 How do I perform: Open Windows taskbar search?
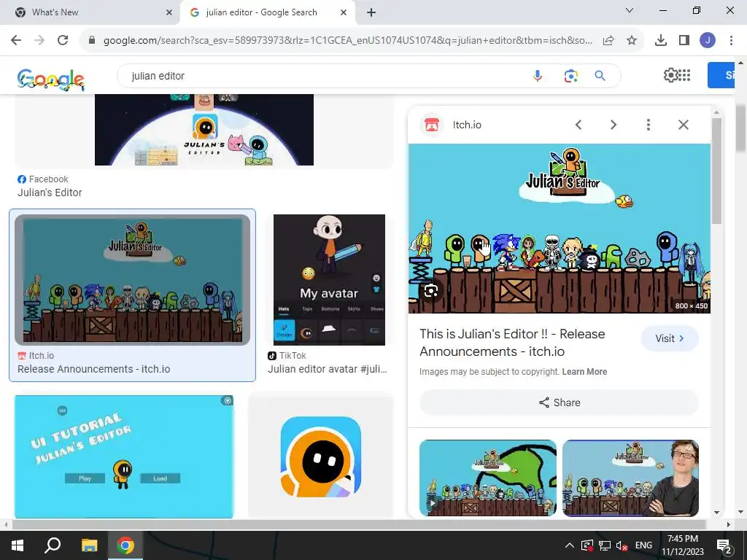pyautogui.click(x=53, y=545)
